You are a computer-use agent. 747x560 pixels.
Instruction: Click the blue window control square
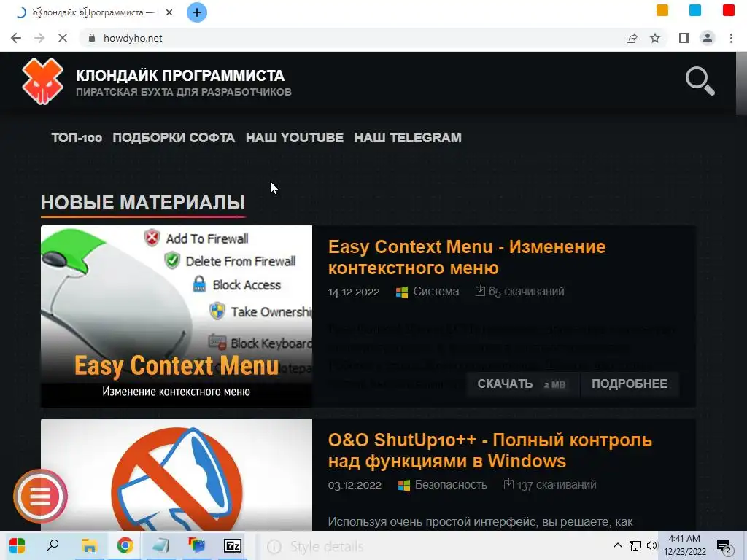695,10
